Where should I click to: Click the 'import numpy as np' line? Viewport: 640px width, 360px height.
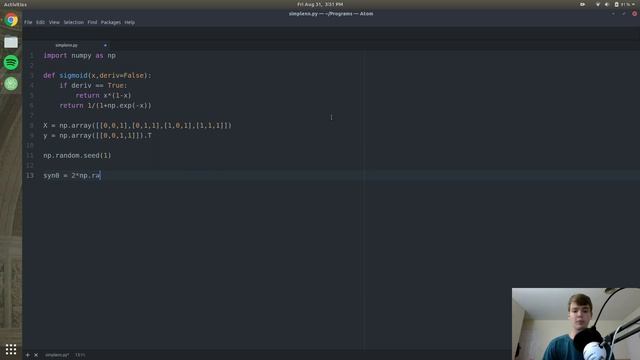tap(80, 56)
